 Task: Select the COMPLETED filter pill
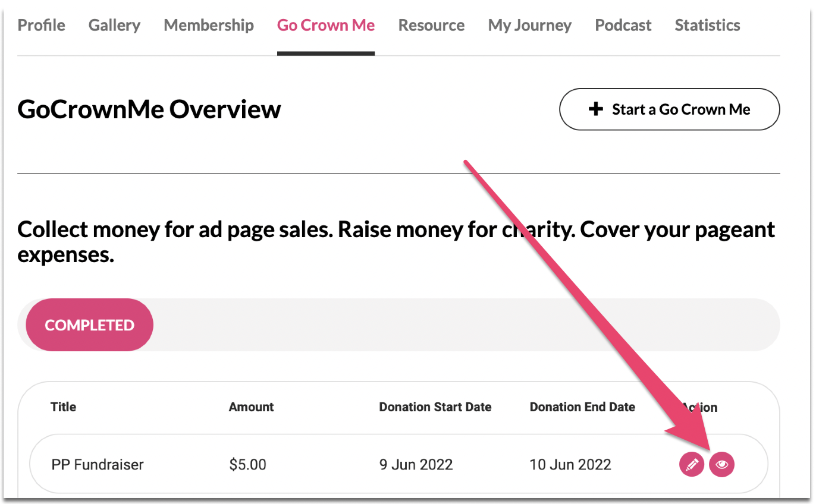(x=90, y=325)
